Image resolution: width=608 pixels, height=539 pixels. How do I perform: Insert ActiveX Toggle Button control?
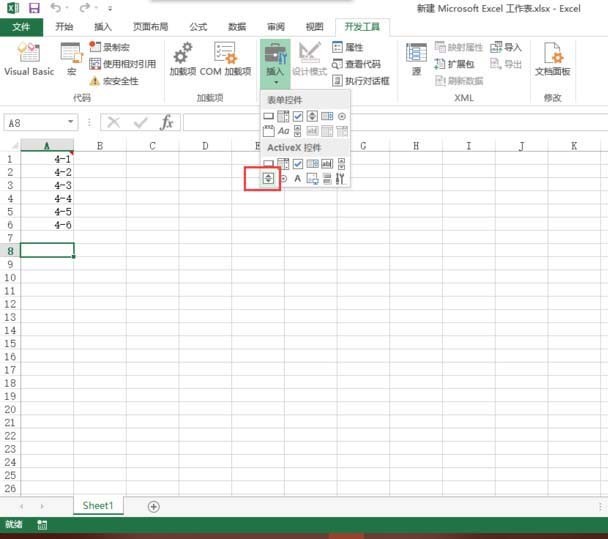coord(327,179)
